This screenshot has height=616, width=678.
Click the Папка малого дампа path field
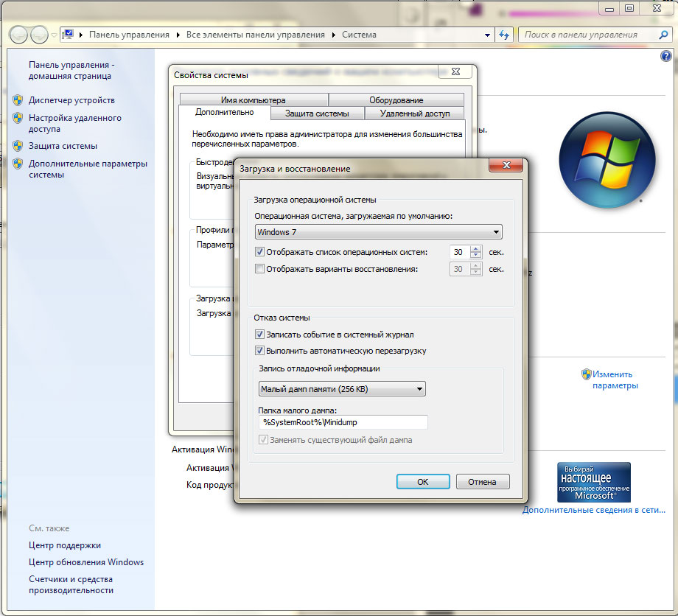(x=343, y=422)
